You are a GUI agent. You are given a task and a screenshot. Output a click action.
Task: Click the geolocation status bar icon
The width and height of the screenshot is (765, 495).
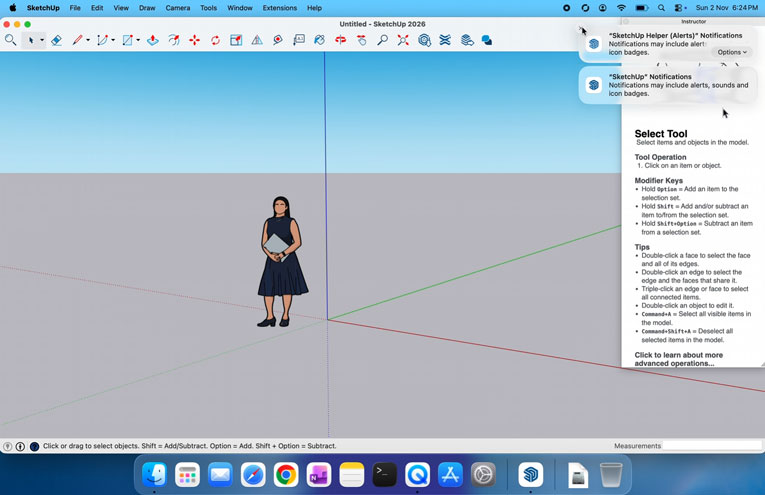tap(7, 446)
